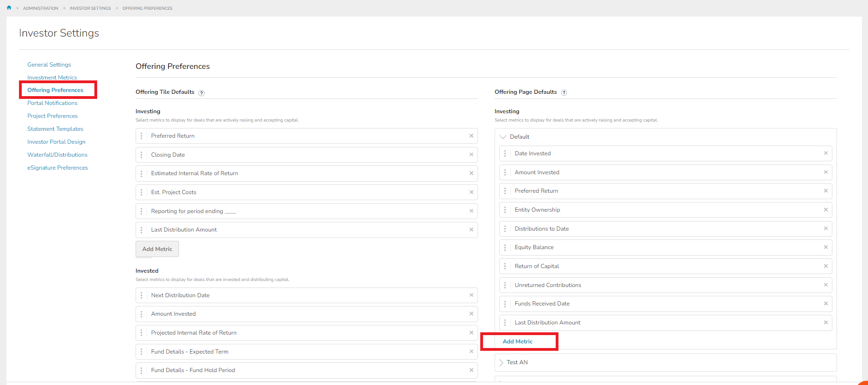Select Unreturned Contributions row text

(548, 285)
